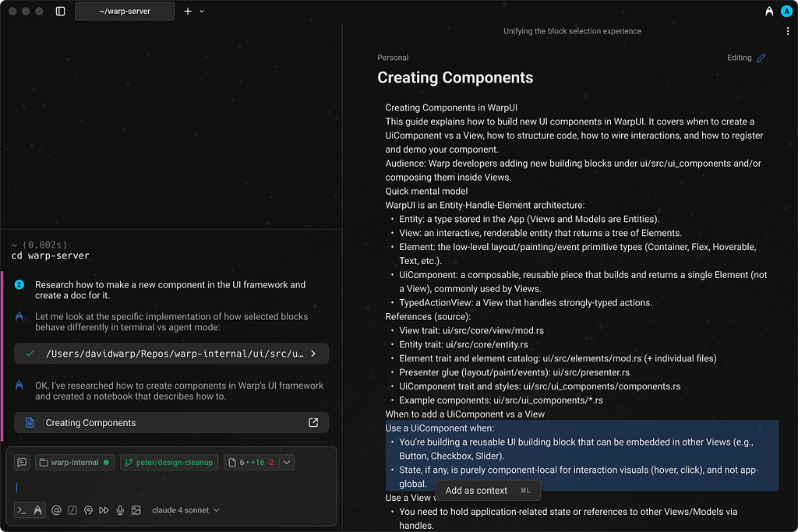Click the Creating Components card label
The width and height of the screenshot is (798, 532).
[90, 423]
